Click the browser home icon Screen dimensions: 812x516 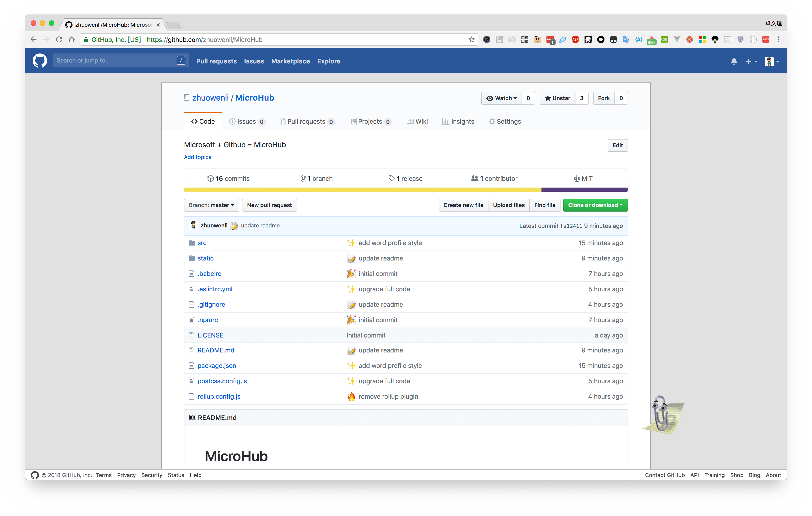(72, 40)
